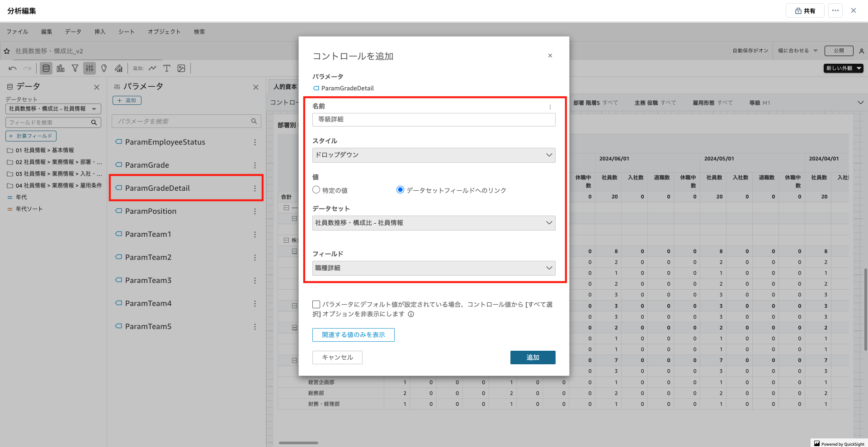
Task: Open the parameters sliders icon in toolbar
Action: pyautogui.click(x=90, y=68)
